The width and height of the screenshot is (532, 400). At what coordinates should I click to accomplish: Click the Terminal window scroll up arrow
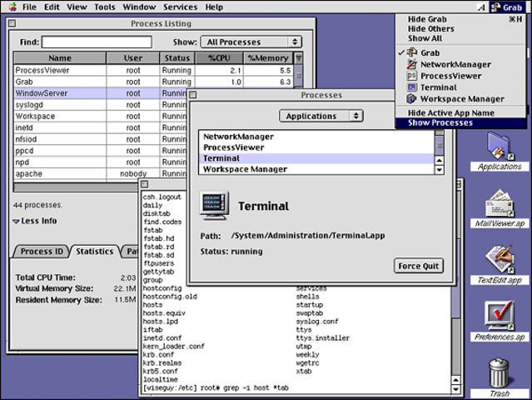pos(456,380)
